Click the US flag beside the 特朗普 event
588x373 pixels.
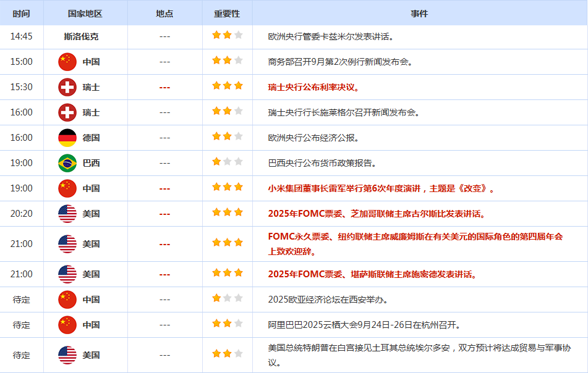coord(67,355)
